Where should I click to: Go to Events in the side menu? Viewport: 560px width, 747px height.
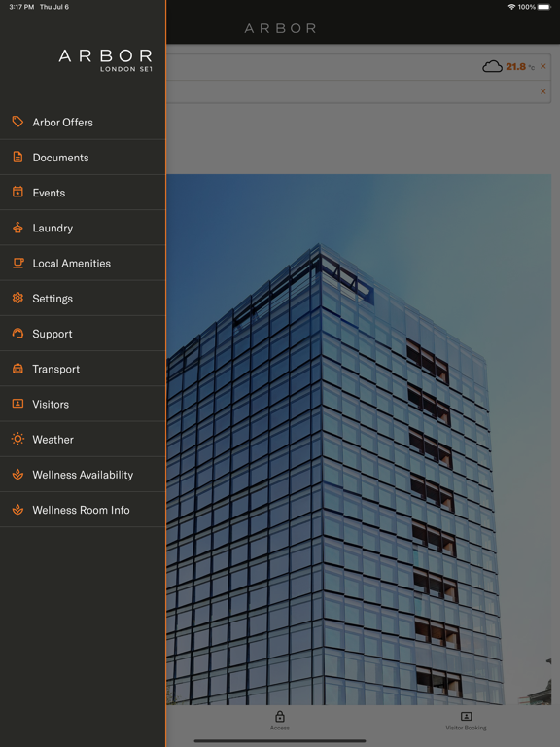83,193
